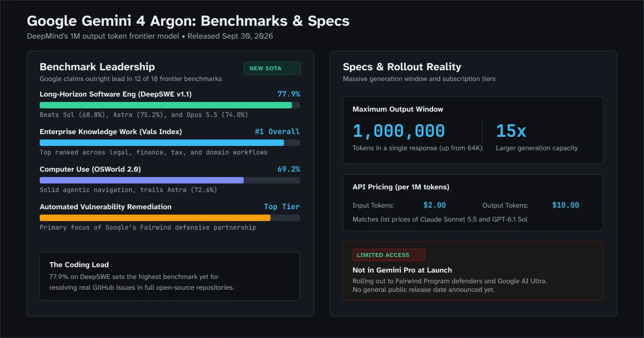Click the 'Maximum Output Window' heading
Screen dimensions: 644x338
click(x=398, y=109)
